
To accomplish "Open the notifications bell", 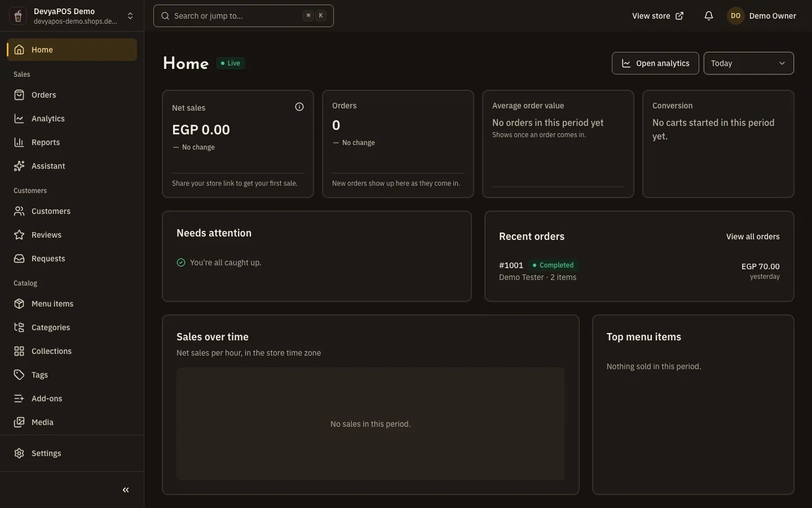I will tap(709, 16).
